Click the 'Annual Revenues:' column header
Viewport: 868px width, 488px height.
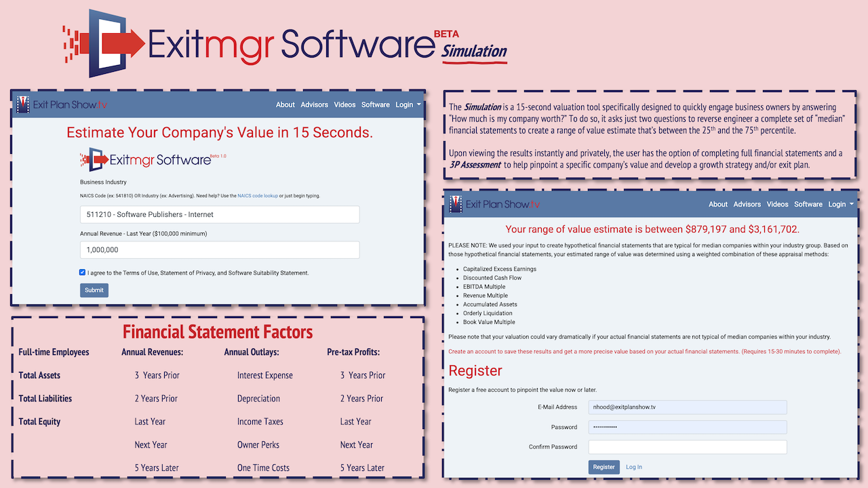(x=153, y=352)
